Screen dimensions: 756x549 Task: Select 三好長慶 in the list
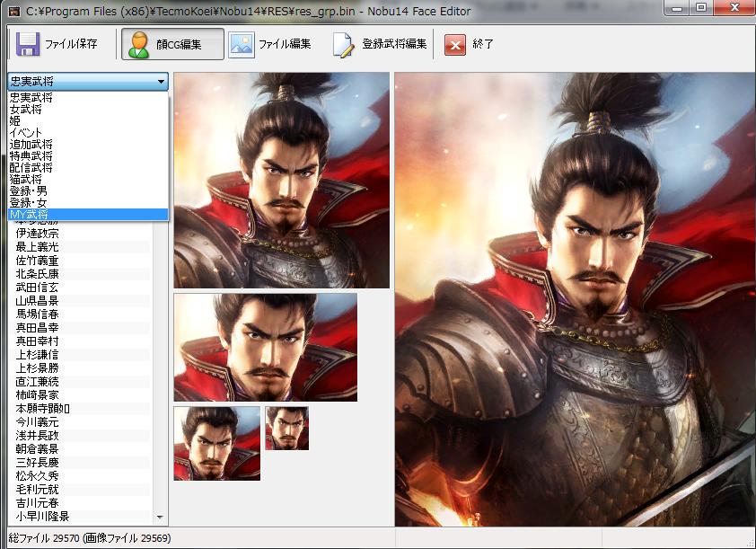[37, 463]
